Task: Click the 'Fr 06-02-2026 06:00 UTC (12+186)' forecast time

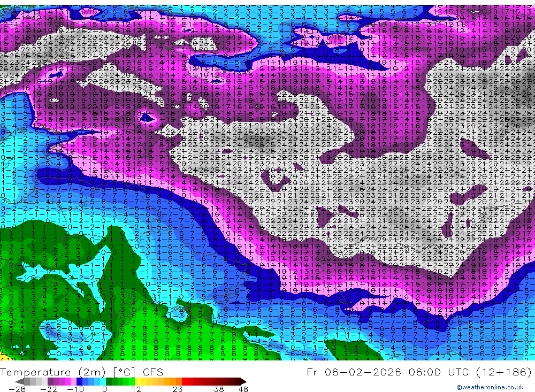Action: 419,372
